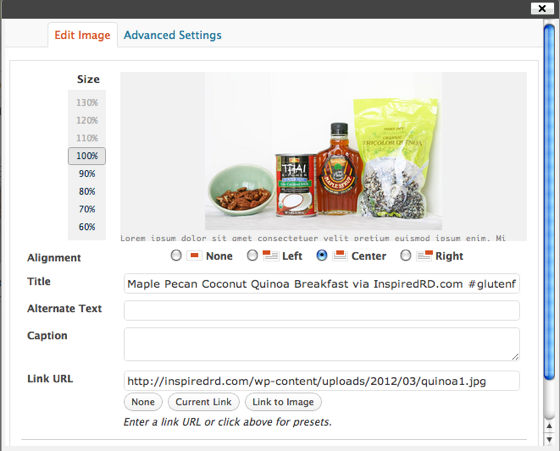Click into the Alternate Text field
The image size is (560, 451).
tap(321, 310)
